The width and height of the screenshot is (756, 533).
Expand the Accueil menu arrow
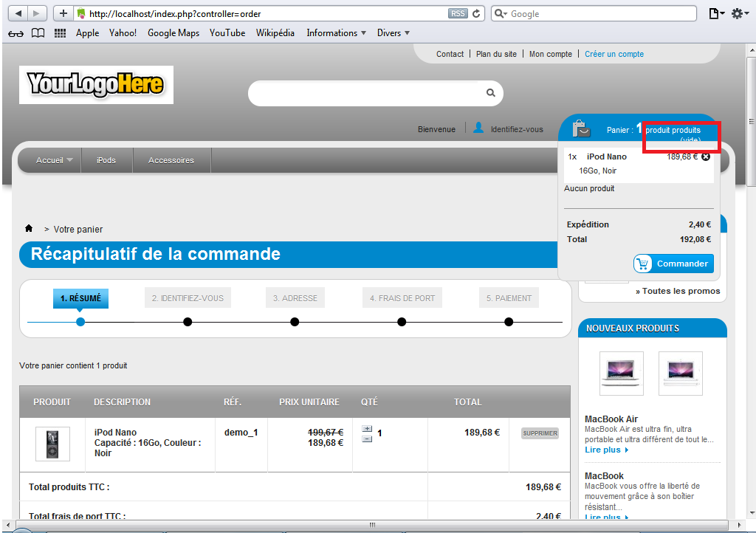(x=70, y=160)
